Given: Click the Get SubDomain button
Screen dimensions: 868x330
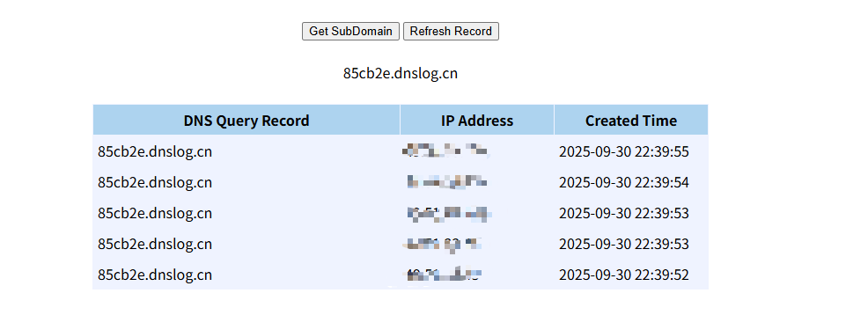Looking at the screenshot, I should point(350,31).
